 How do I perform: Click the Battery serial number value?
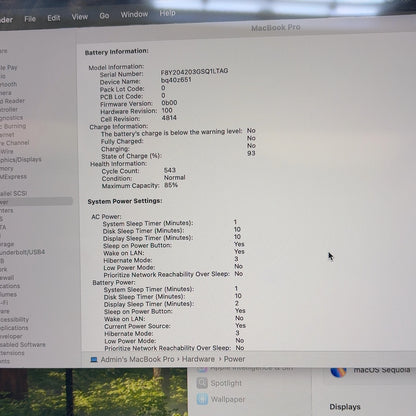coord(194,71)
